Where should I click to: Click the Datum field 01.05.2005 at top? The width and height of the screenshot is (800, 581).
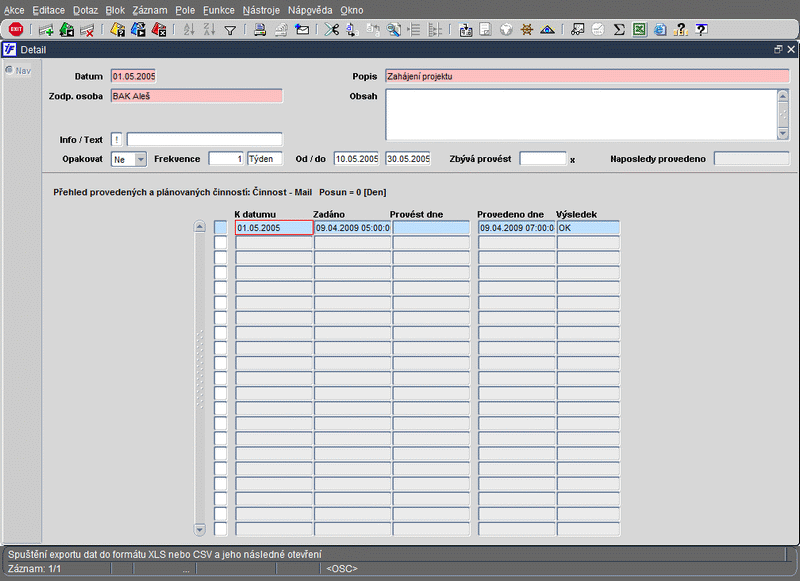point(133,77)
